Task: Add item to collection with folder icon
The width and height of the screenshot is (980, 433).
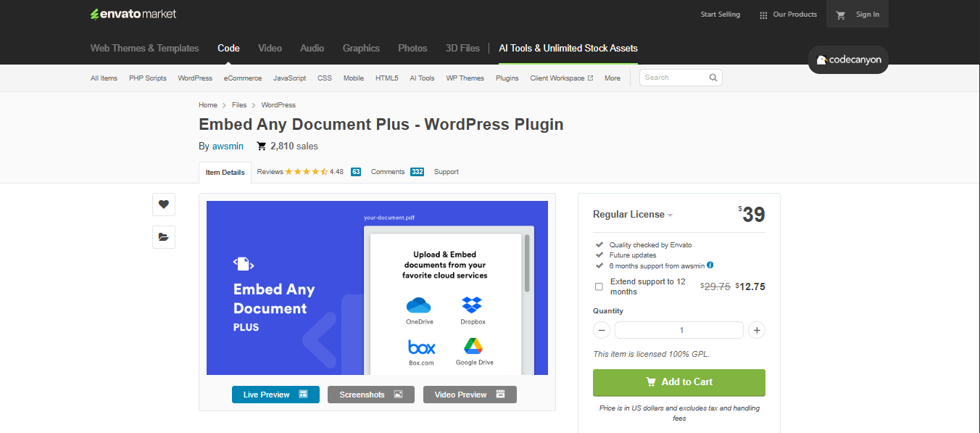Action: [x=164, y=236]
